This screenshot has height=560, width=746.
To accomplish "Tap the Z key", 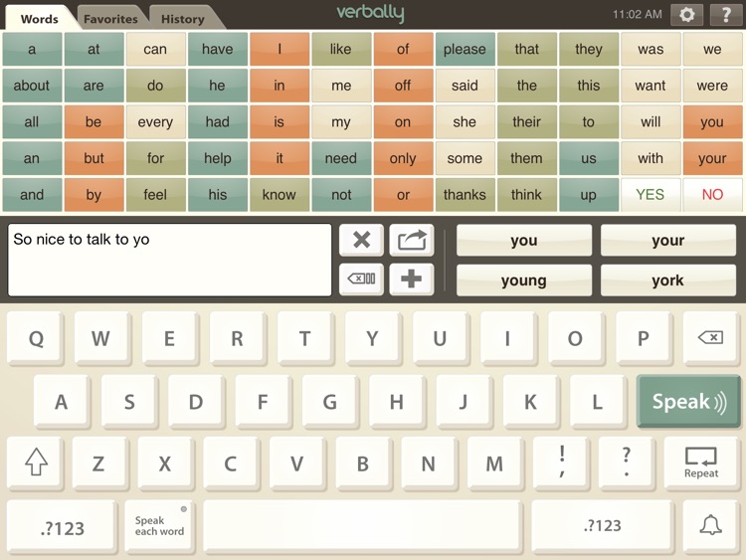I will (98, 463).
